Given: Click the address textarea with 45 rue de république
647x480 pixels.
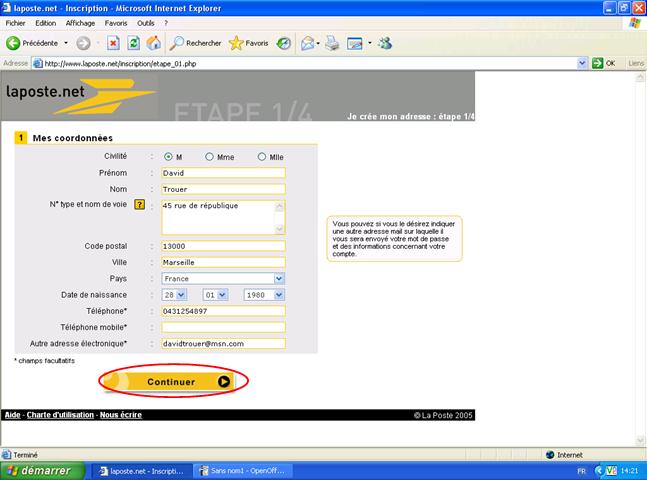Looking at the screenshot, I should [219, 218].
